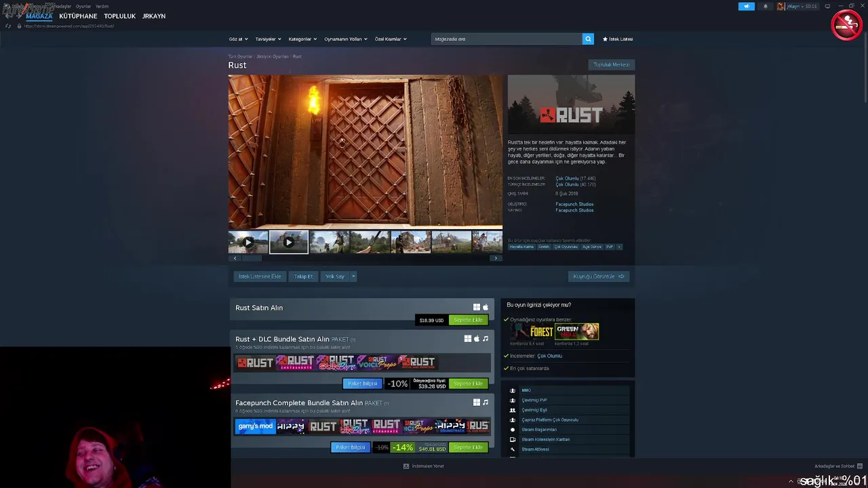This screenshot has height=488, width=868.
Task: Open the Yok Say dropdown arrow
Action: coord(353,277)
